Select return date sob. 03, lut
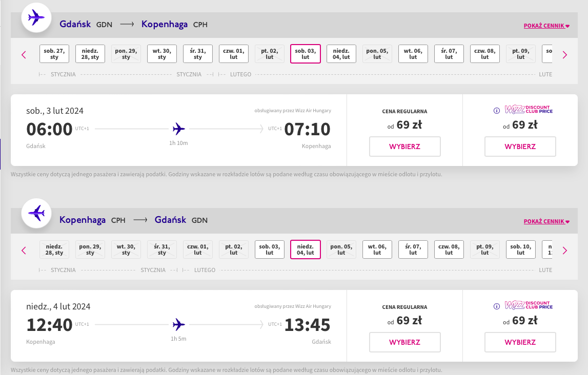Image resolution: width=588 pixels, height=375 pixels. coord(270,249)
